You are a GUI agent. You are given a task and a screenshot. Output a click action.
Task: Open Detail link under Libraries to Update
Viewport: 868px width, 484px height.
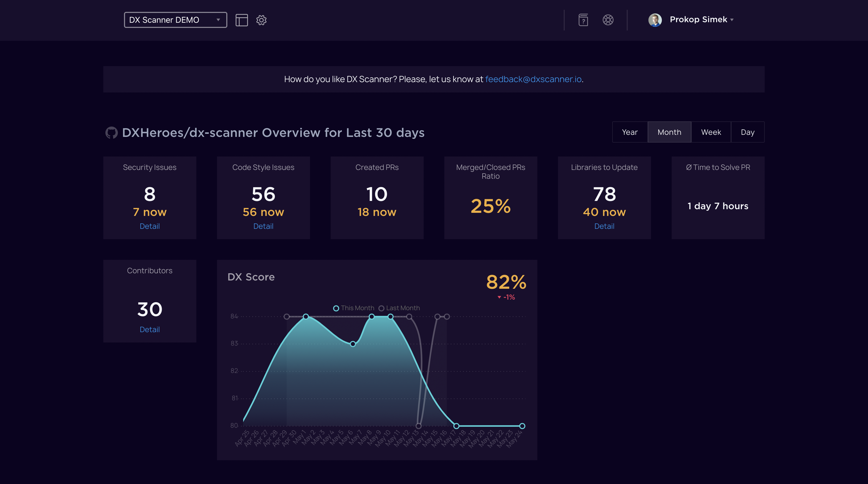pos(604,226)
